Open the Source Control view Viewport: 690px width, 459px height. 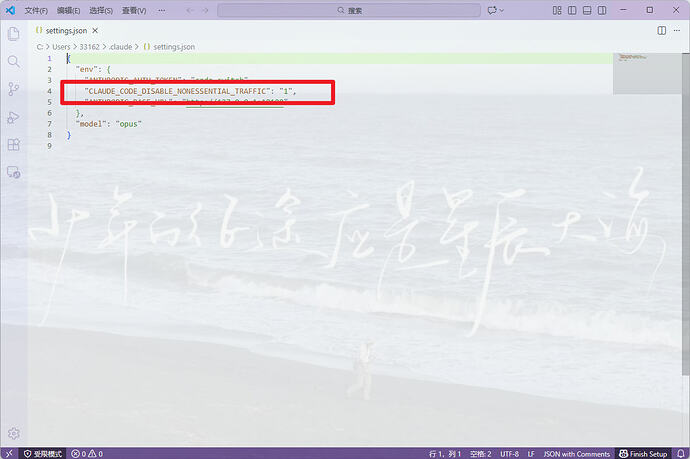(14, 89)
